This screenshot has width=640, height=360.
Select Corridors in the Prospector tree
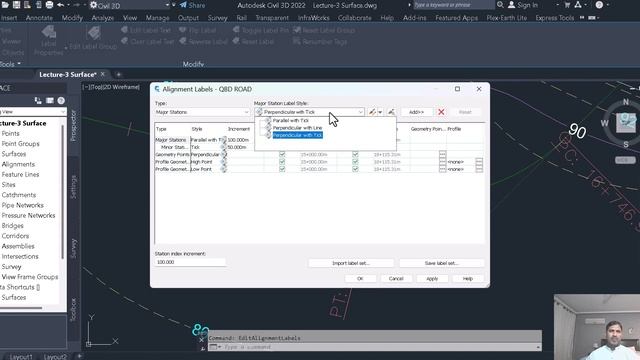pyautogui.click(x=15, y=236)
